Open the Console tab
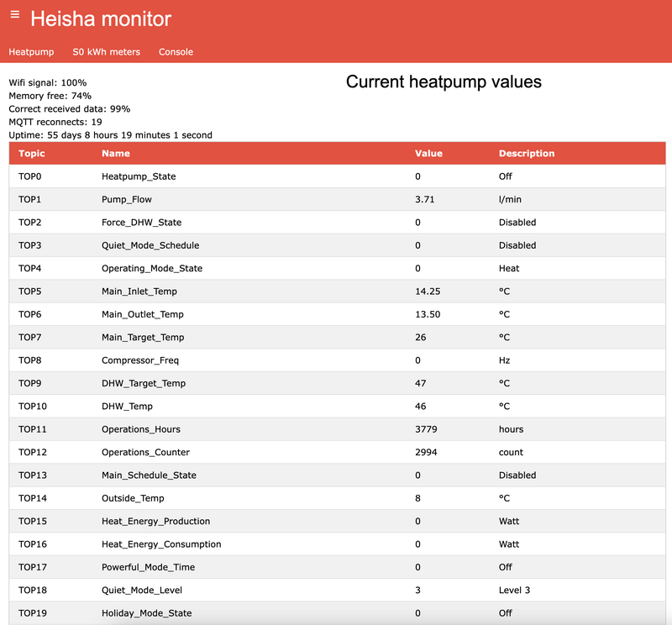The width and height of the screenshot is (672, 625). pos(176,52)
